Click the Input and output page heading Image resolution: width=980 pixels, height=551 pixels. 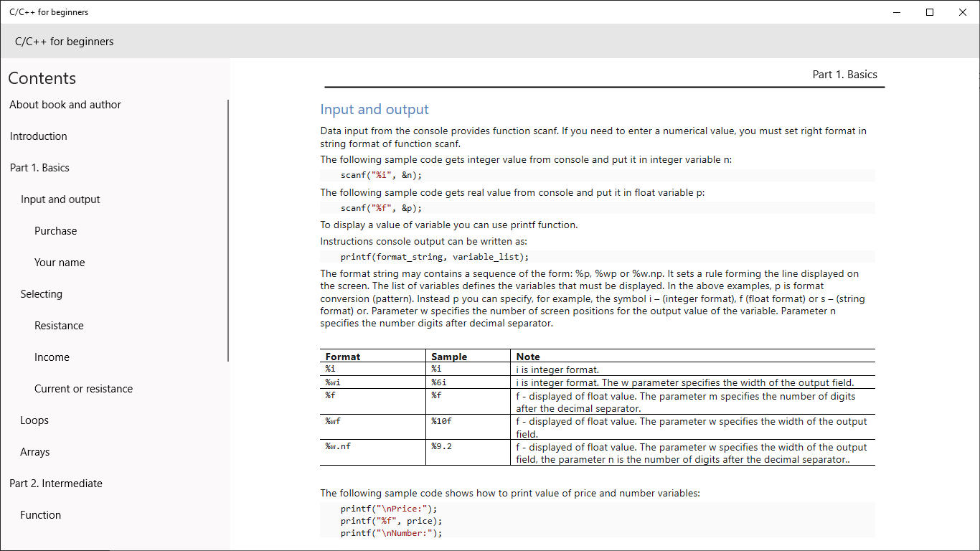click(x=374, y=109)
